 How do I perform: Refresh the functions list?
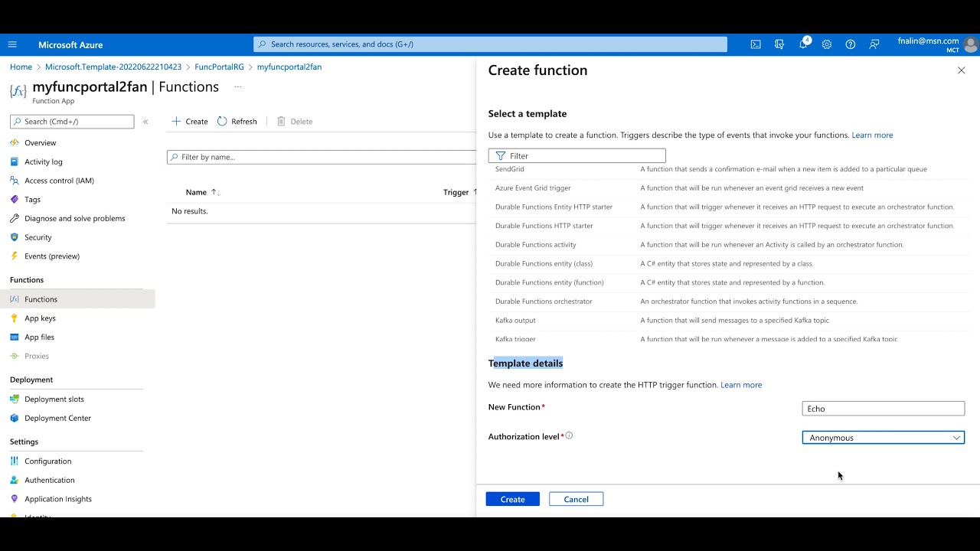point(237,122)
